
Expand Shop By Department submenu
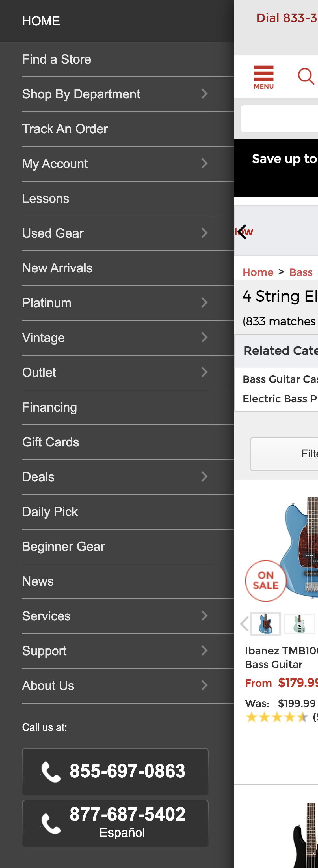tap(204, 94)
